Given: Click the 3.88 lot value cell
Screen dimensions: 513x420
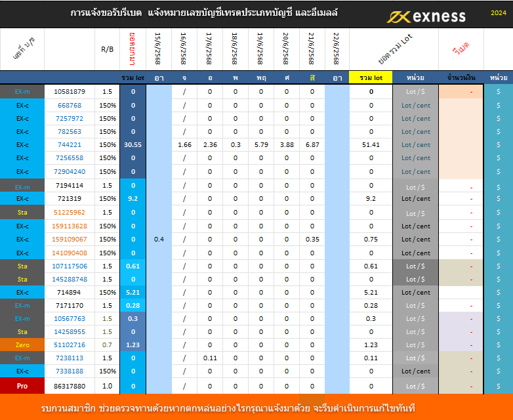Looking at the screenshot, I should click(287, 144).
